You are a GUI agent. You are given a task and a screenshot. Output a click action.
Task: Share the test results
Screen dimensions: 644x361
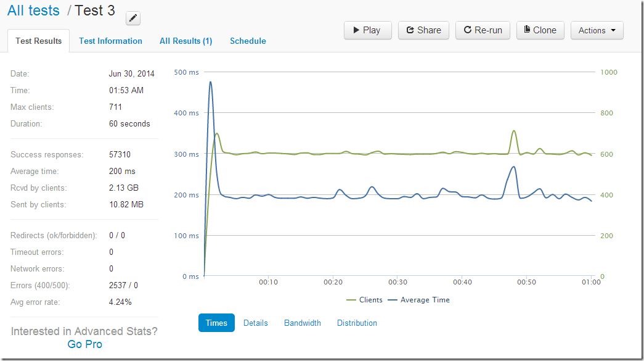click(x=423, y=30)
